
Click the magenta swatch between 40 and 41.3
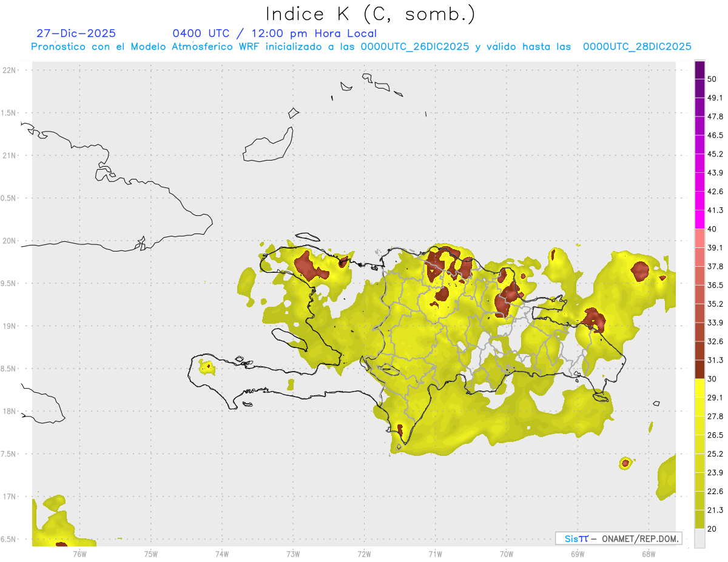pos(699,219)
